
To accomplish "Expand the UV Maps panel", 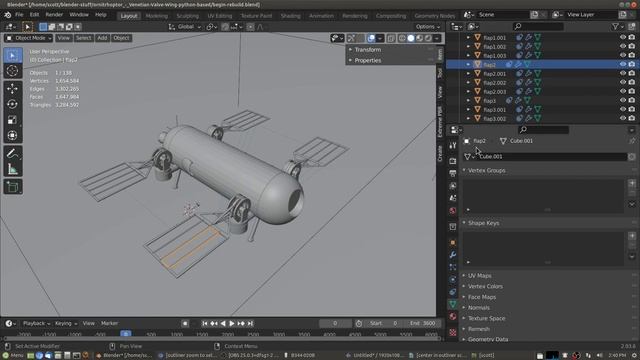I will (x=480, y=276).
